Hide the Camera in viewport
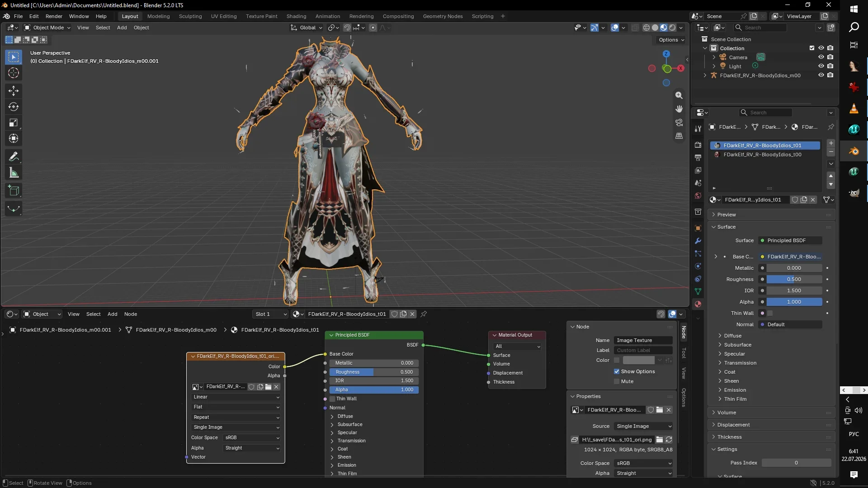The width and height of the screenshot is (868, 488). point(821,57)
